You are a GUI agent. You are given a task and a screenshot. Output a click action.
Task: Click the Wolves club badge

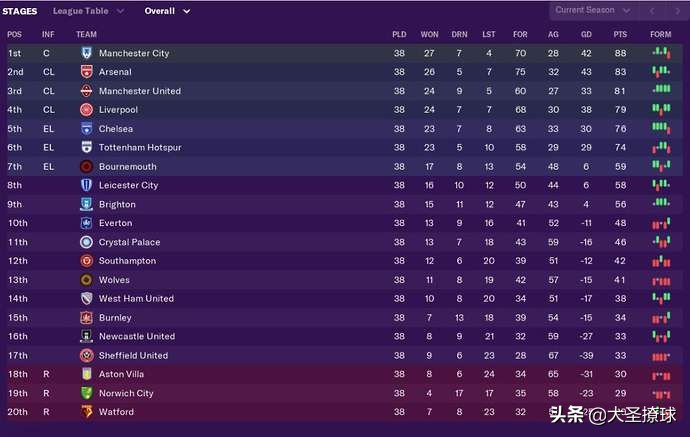tap(86, 280)
